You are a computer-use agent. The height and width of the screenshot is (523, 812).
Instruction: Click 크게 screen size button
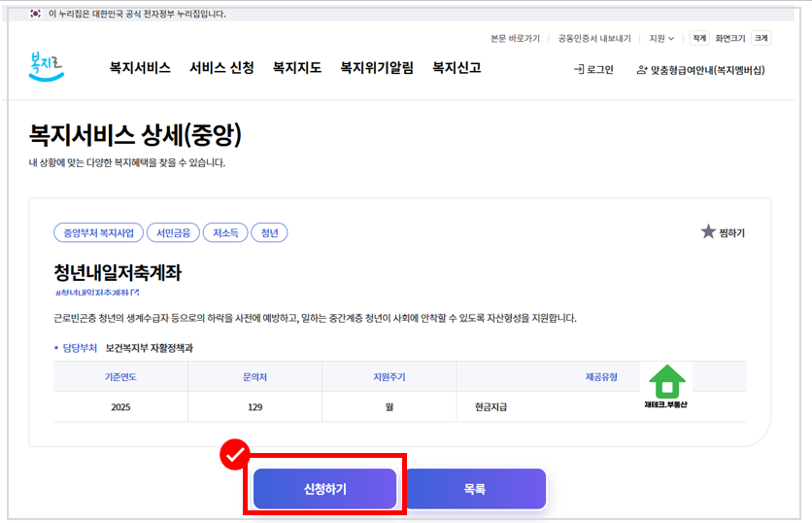click(x=761, y=38)
